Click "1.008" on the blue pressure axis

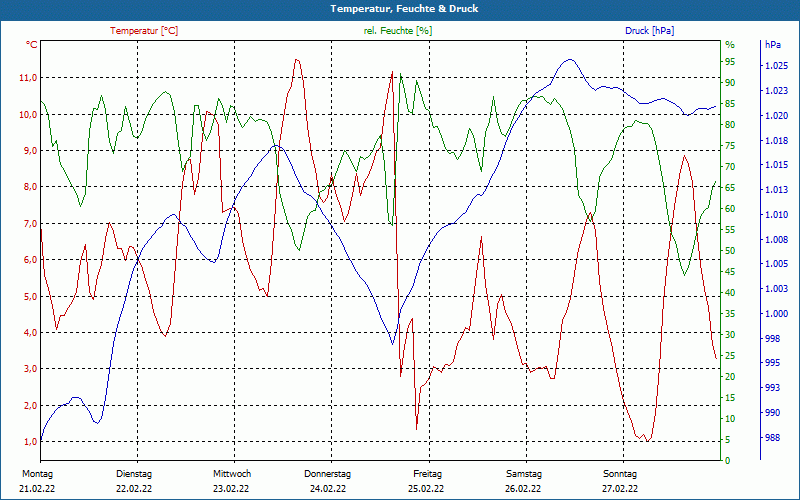point(776,239)
